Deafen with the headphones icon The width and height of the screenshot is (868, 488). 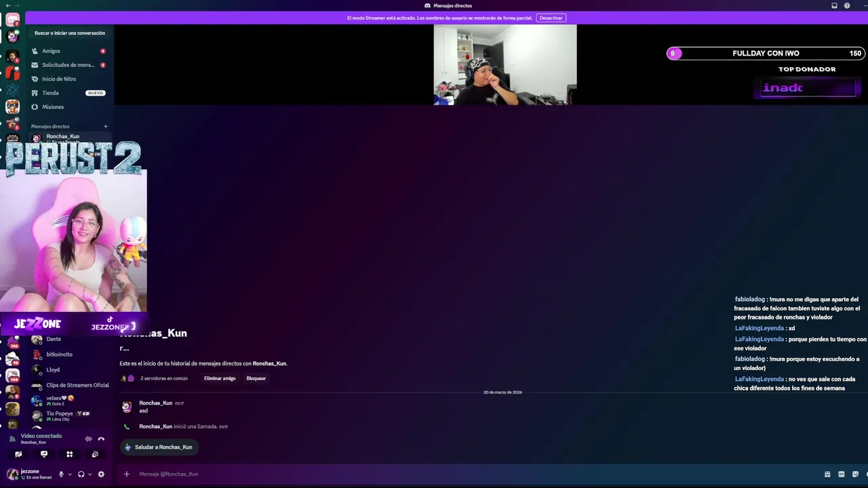(81, 474)
